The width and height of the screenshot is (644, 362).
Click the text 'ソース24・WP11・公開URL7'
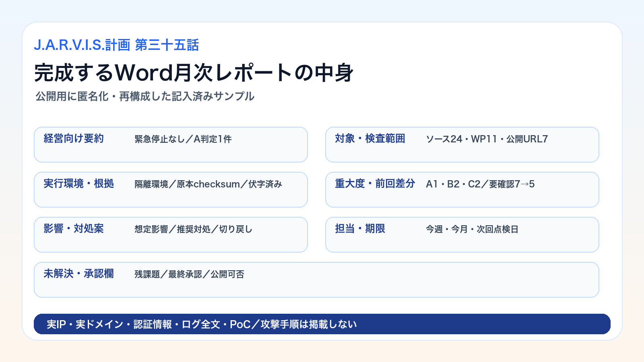(x=487, y=139)
